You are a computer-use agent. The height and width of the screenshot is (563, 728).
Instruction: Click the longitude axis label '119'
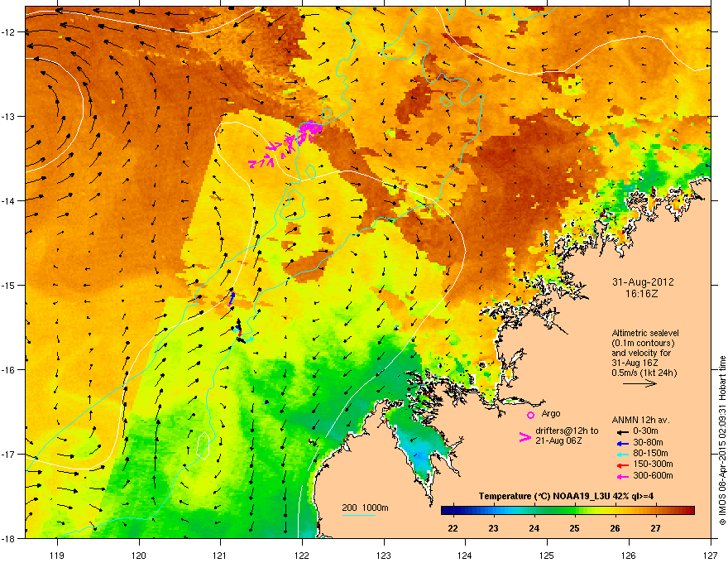pos(57,556)
